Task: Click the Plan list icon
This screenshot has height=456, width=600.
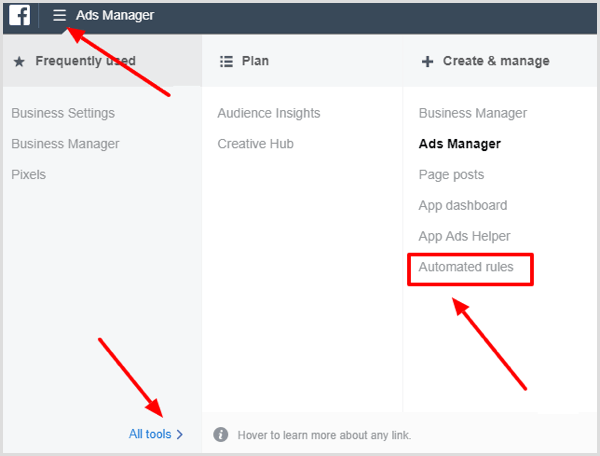Action: (x=226, y=61)
